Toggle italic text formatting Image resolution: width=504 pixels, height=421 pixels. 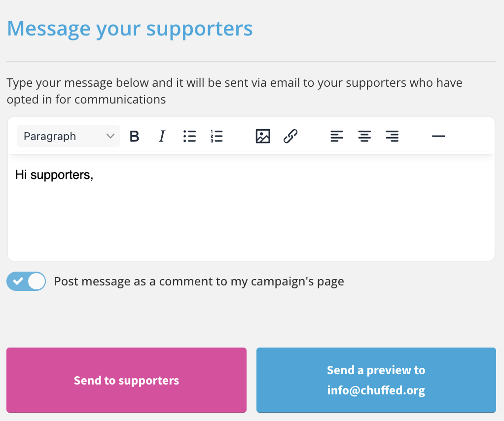[162, 136]
